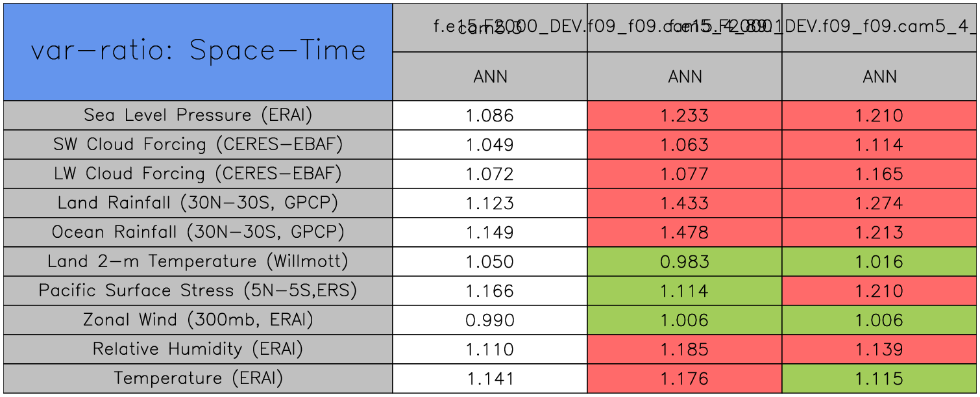The height and width of the screenshot is (397, 980).
Task: Select the Ocean Rainfall (30N-30S, GPCP) label
Action: click(x=198, y=233)
